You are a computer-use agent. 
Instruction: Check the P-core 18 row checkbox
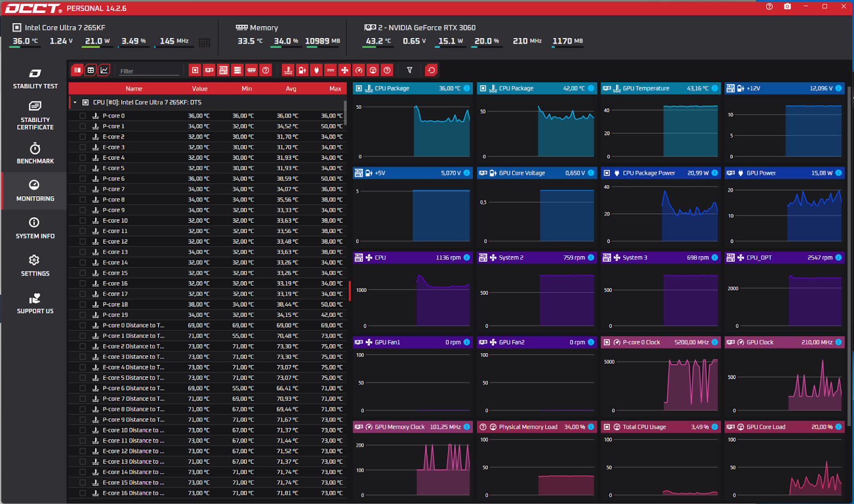[x=83, y=305]
